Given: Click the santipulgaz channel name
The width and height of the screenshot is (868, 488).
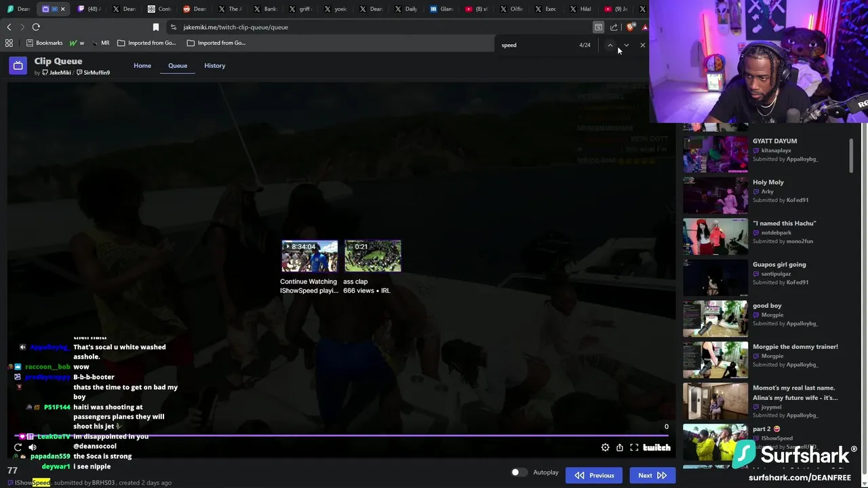Looking at the screenshot, I should (x=776, y=274).
